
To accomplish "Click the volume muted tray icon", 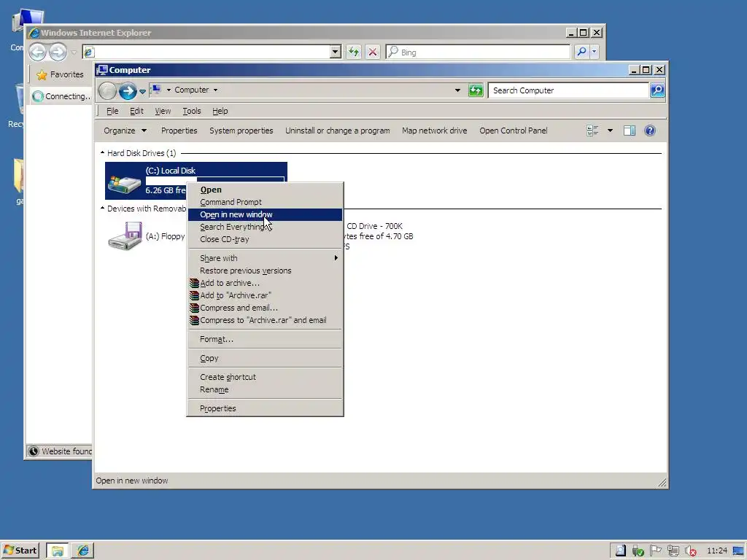I will 691,551.
